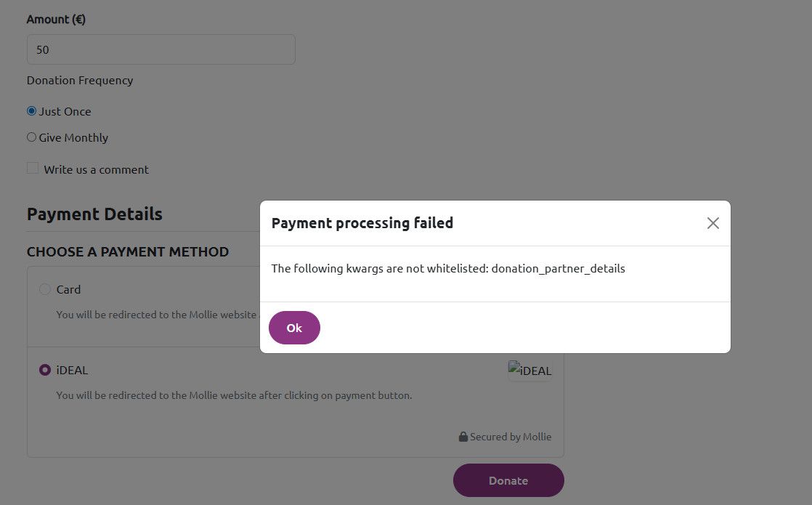Screen dimensions: 812x505
Task: Focus the Amount input field
Action: pyautogui.click(x=161, y=49)
